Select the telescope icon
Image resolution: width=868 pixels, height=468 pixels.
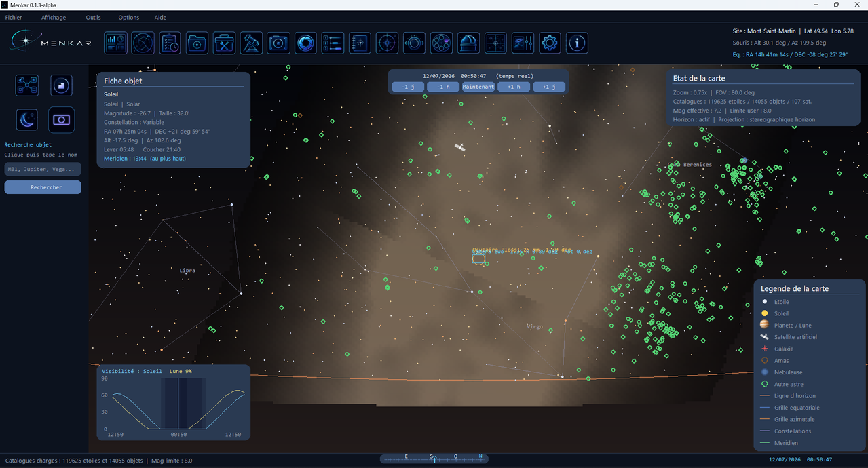[x=252, y=43]
